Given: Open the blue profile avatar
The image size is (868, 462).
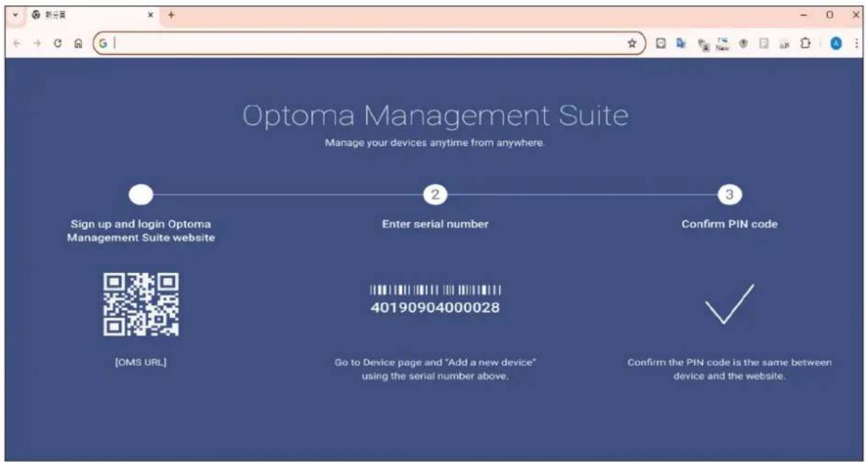Looking at the screenshot, I should tap(836, 43).
